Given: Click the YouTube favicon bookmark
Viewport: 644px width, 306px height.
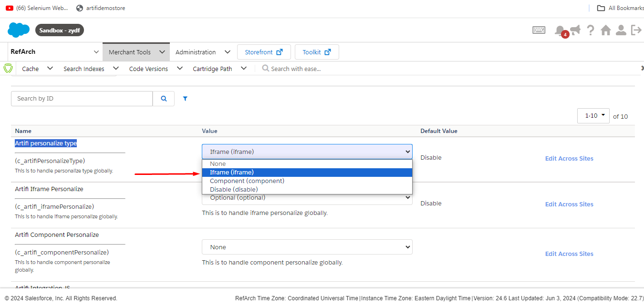Looking at the screenshot, I should (x=10, y=8).
